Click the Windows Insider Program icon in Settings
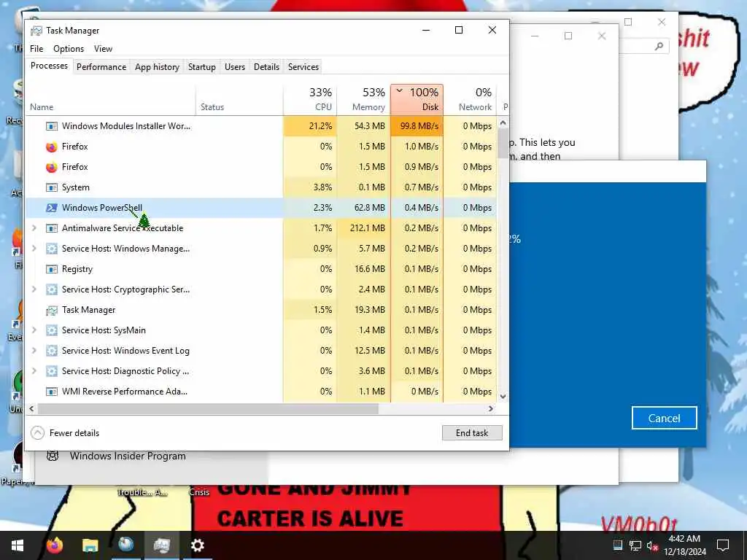The width and height of the screenshot is (747, 560). click(x=53, y=456)
